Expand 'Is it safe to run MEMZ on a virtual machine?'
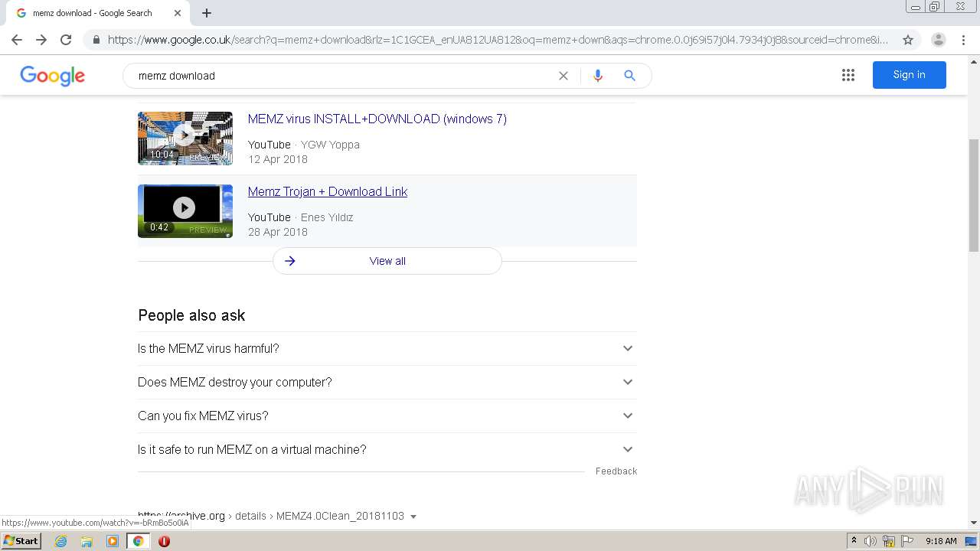This screenshot has height=551, width=980. (387, 449)
